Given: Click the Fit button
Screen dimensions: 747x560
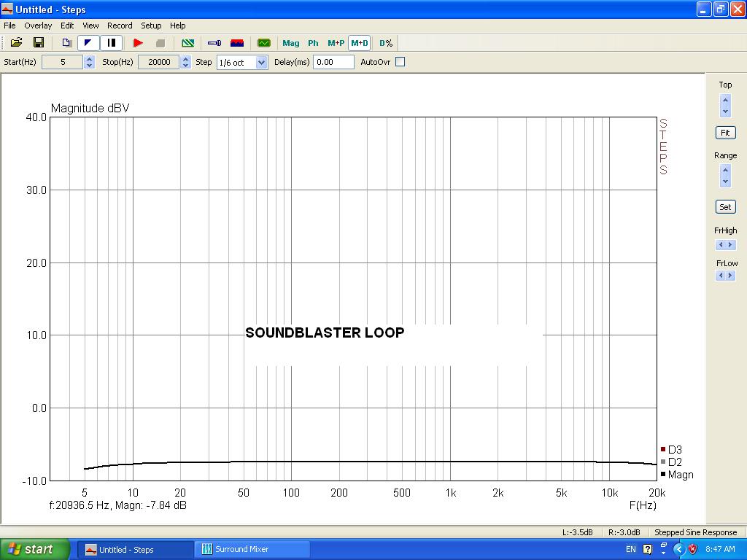Looking at the screenshot, I should 725,133.
